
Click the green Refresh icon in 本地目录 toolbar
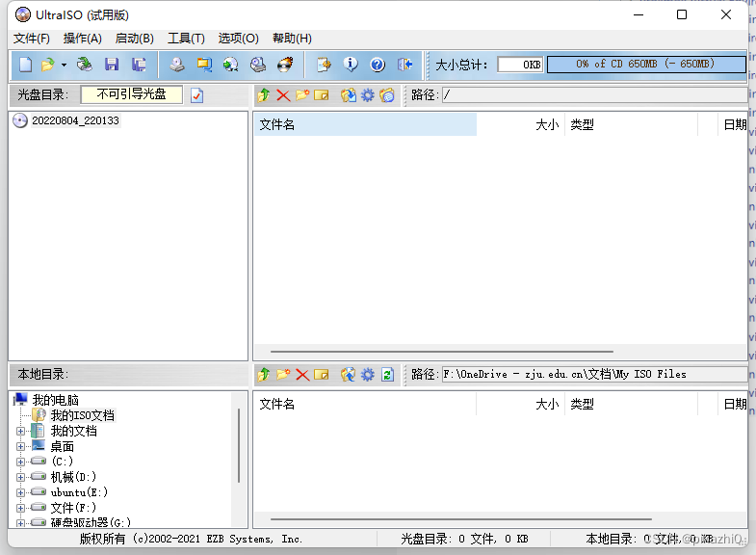[x=388, y=375]
